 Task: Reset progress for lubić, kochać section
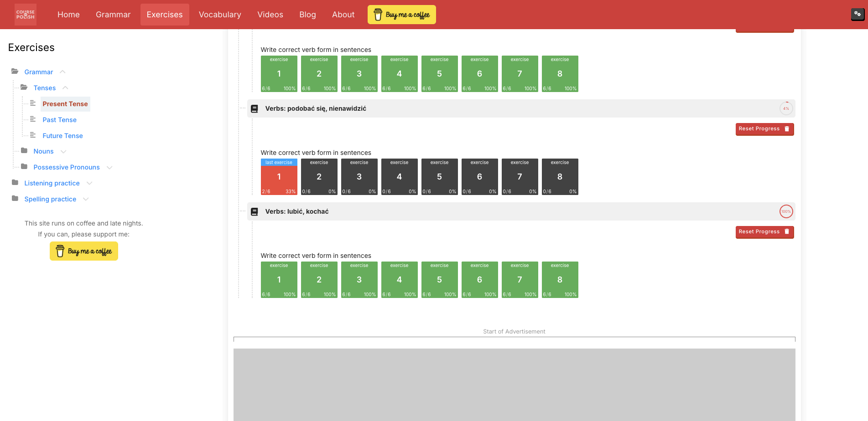[764, 232]
